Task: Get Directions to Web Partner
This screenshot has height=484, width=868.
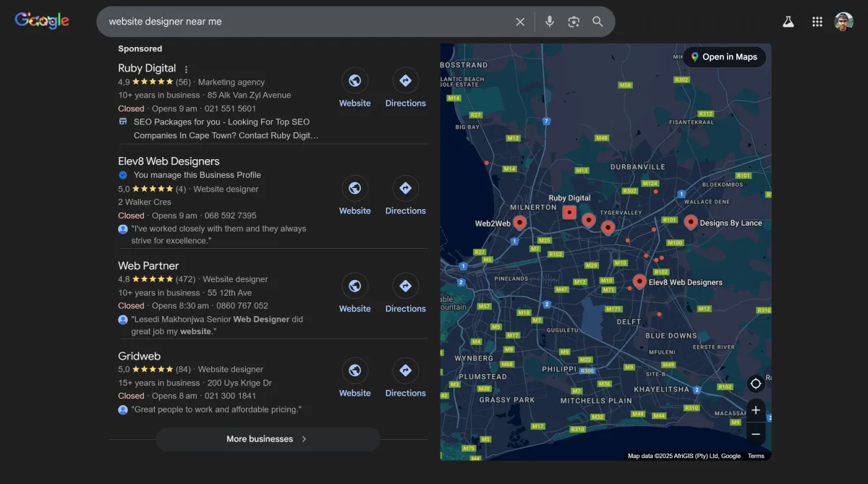Action: [x=405, y=286]
